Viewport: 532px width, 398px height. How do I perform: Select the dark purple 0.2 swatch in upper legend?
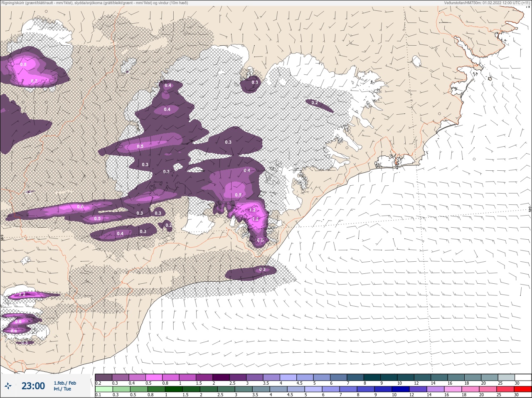[x=103, y=377]
